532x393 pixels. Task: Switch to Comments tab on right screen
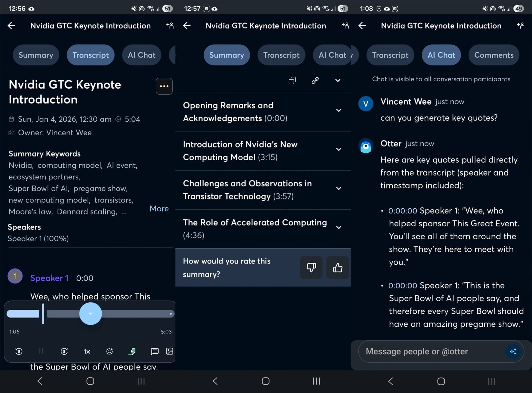click(494, 55)
